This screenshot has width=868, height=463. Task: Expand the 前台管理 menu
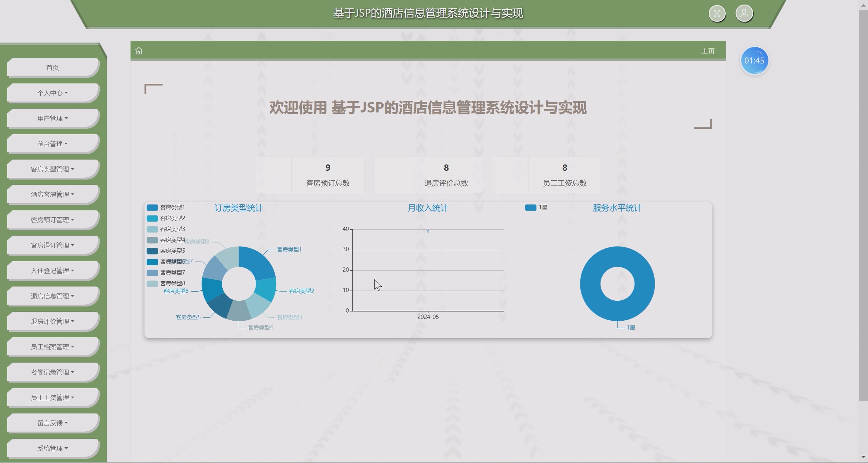pos(53,144)
